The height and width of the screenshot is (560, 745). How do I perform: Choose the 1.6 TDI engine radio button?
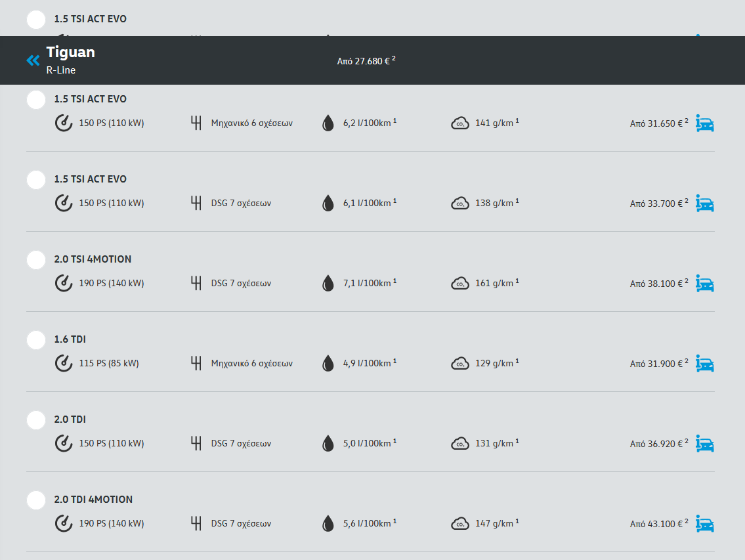click(x=36, y=340)
